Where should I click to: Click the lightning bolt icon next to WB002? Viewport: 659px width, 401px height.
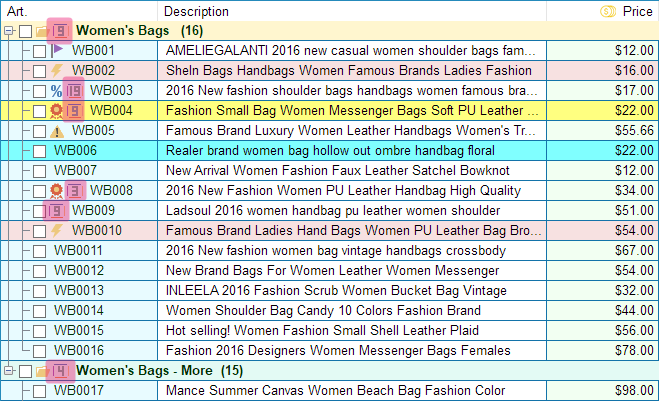click(56, 70)
